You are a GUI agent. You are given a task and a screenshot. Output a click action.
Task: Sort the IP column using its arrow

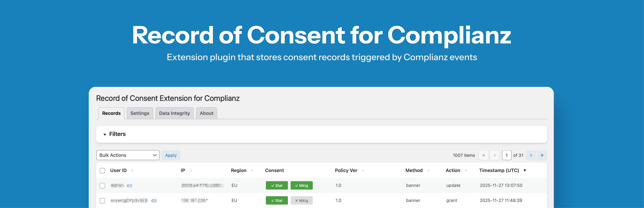point(191,170)
